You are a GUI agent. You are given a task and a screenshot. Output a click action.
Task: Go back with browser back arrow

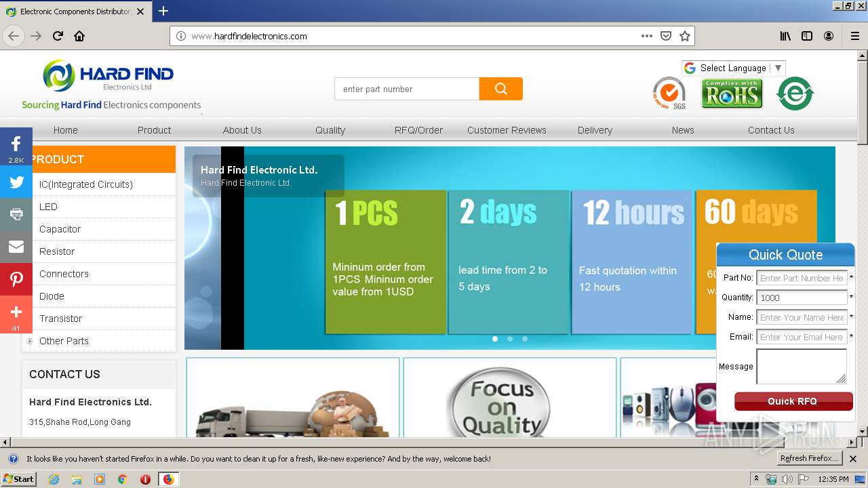pyautogui.click(x=14, y=36)
